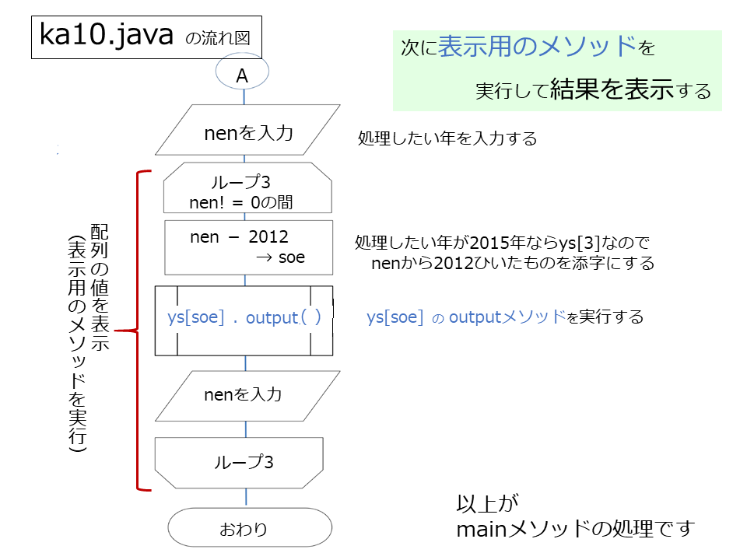Click the line nenから2012ひいたものを添字にする

[x=513, y=263]
